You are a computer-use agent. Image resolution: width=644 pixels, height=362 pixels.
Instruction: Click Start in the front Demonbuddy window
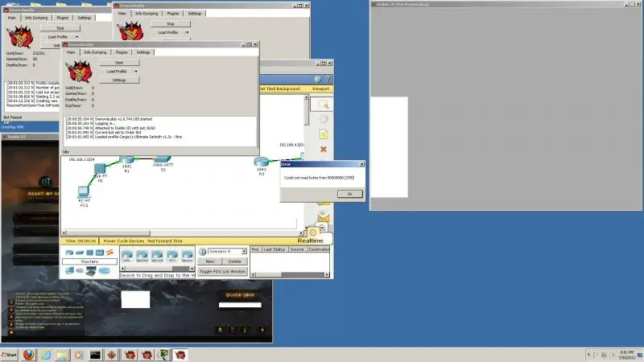(119, 63)
